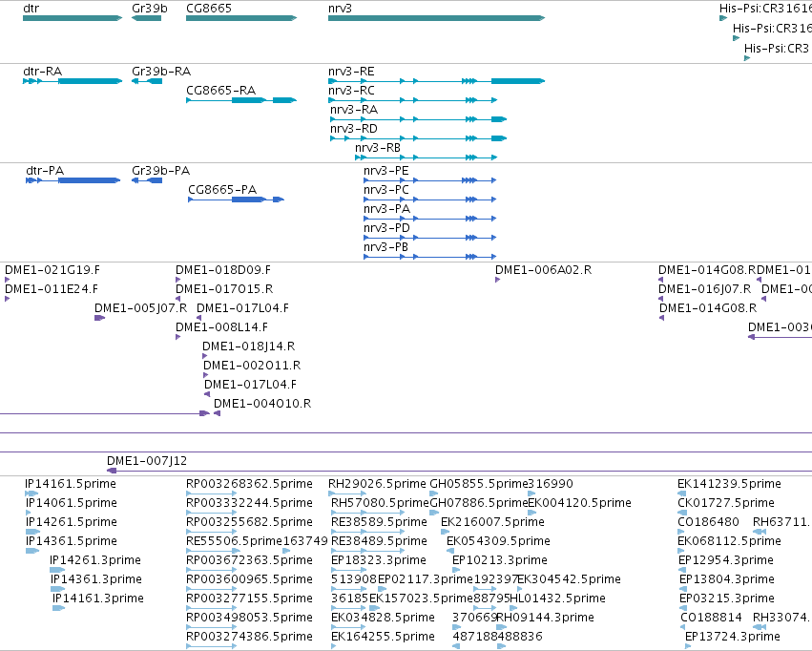The width and height of the screenshot is (812, 651).
Task: Click the IP14361.3prime EST label
Action: pos(96,580)
